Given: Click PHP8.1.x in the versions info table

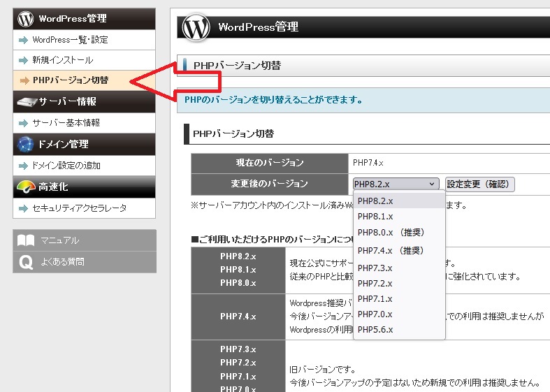Looking at the screenshot, I should [238, 270].
